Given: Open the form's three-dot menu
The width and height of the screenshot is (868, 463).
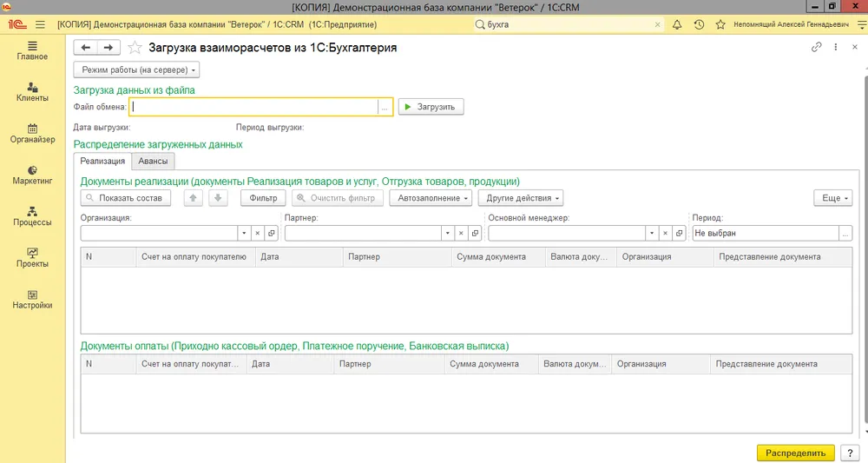Looking at the screenshot, I should point(835,47).
